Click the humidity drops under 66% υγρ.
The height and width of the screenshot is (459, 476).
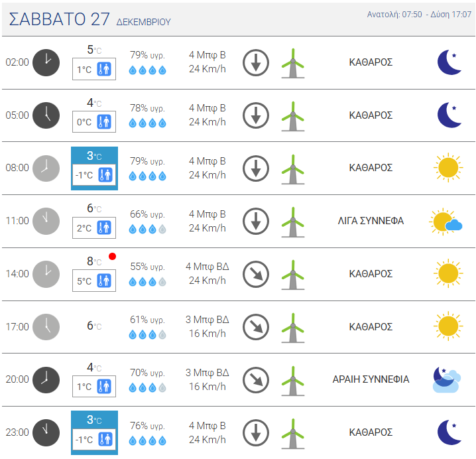pos(148,229)
